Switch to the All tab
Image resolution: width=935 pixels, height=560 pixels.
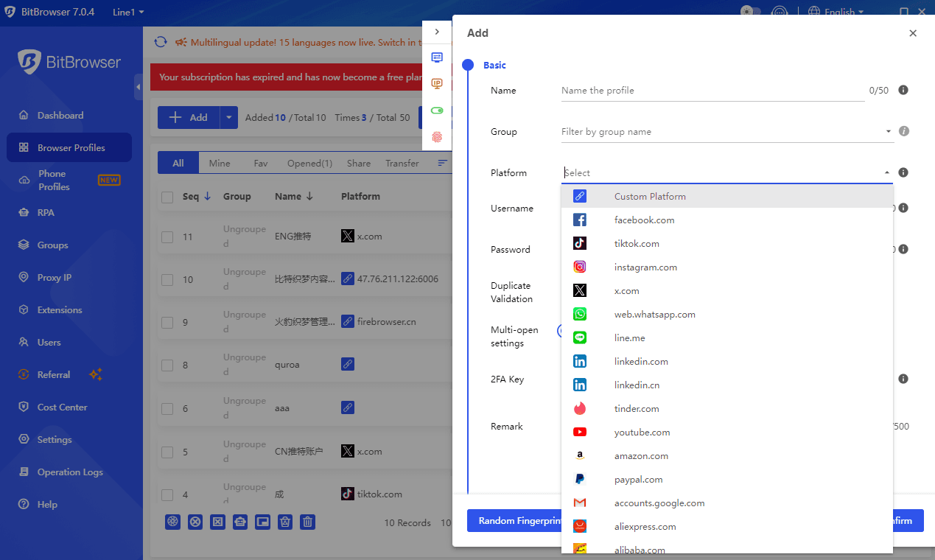178,163
